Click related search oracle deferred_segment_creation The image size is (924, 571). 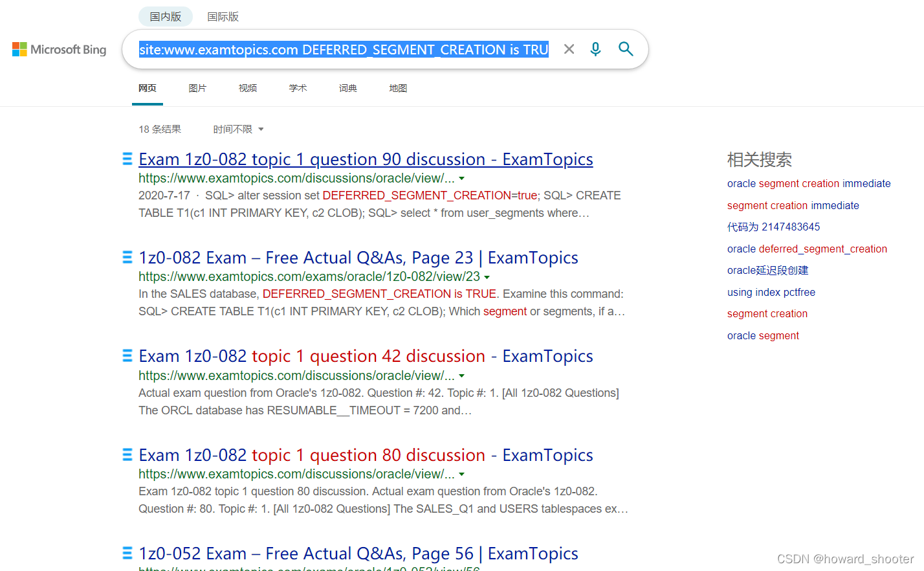pyautogui.click(x=807, y=249)
